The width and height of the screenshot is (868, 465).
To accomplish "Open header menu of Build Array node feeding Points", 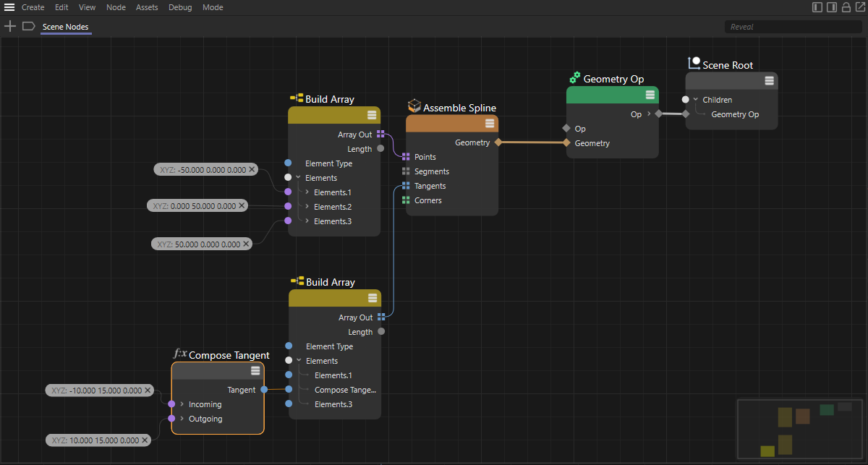I will [372, 115].
